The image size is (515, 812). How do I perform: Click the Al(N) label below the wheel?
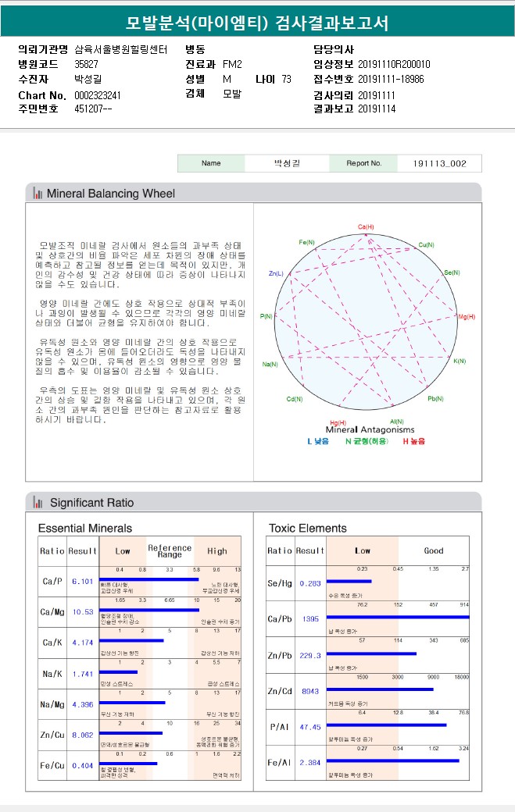tap(397, 422)
